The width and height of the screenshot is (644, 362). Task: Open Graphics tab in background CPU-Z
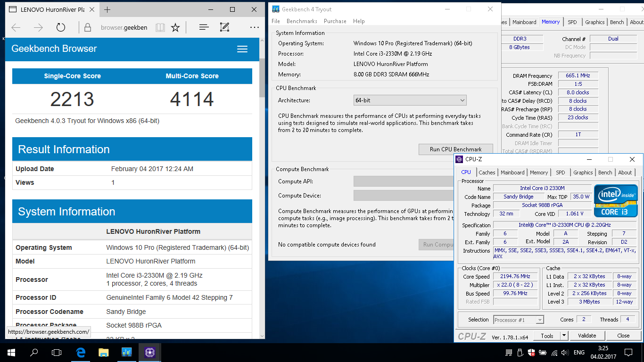coord(595,22)
